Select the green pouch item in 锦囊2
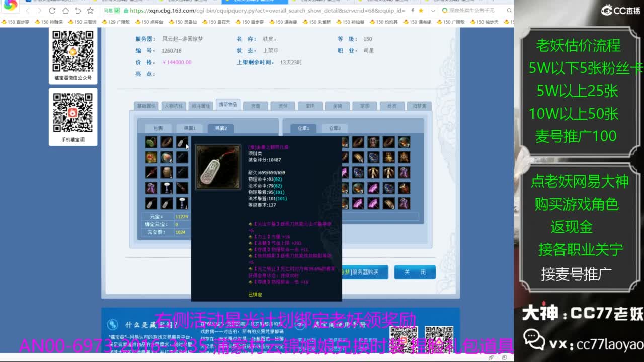Viewport: 644px width, 362px height. point(151,142)
